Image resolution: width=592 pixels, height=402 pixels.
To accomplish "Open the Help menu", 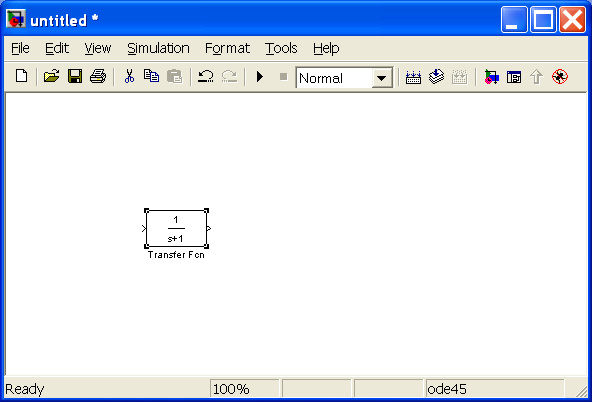I will (x=326, y=48).
